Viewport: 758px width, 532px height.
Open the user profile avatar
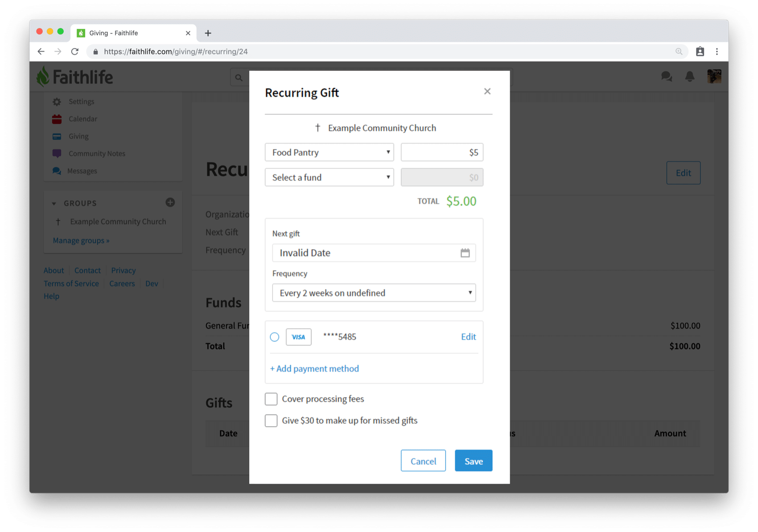[x=714, y=77]
